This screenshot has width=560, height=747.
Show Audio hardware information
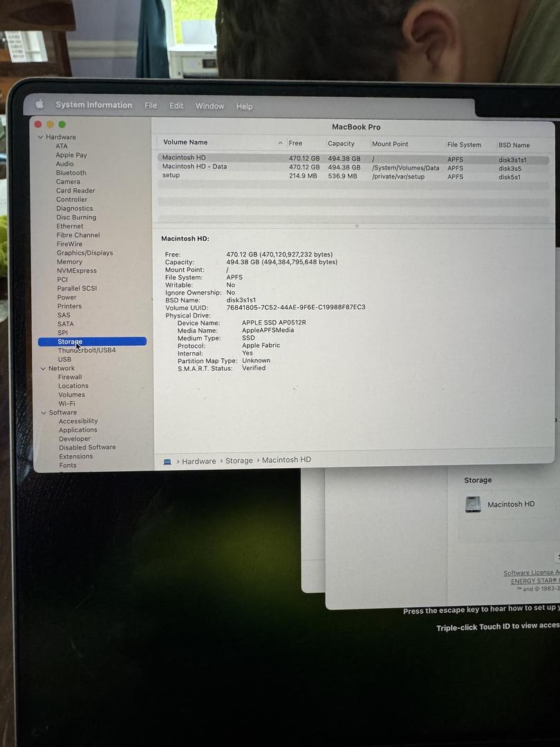point(65,164)
